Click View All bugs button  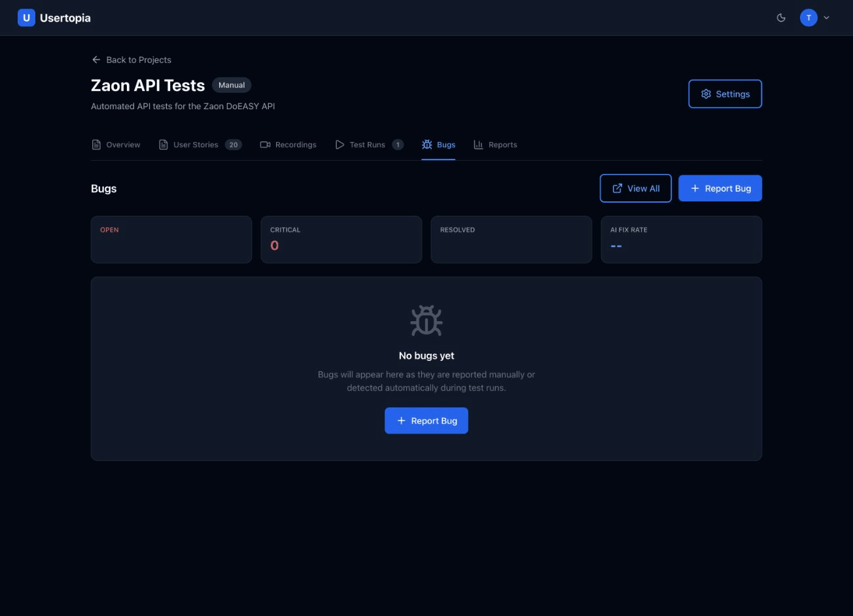[x=635, y=188]
